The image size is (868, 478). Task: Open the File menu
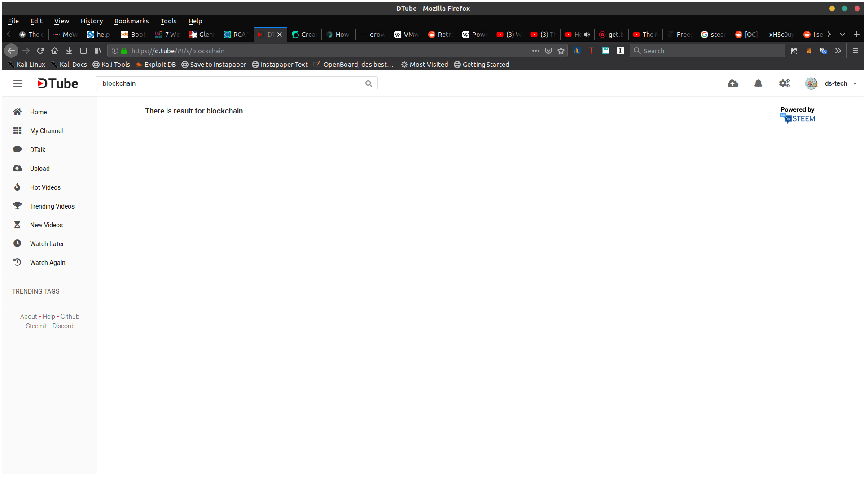[13, 21]
